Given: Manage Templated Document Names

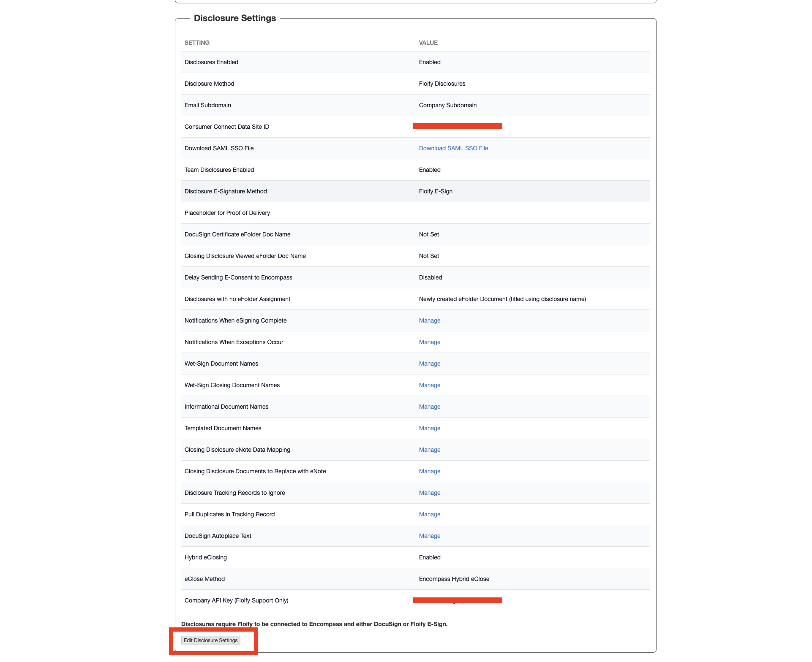Looking at the screenshot, I should pos(429,428).
